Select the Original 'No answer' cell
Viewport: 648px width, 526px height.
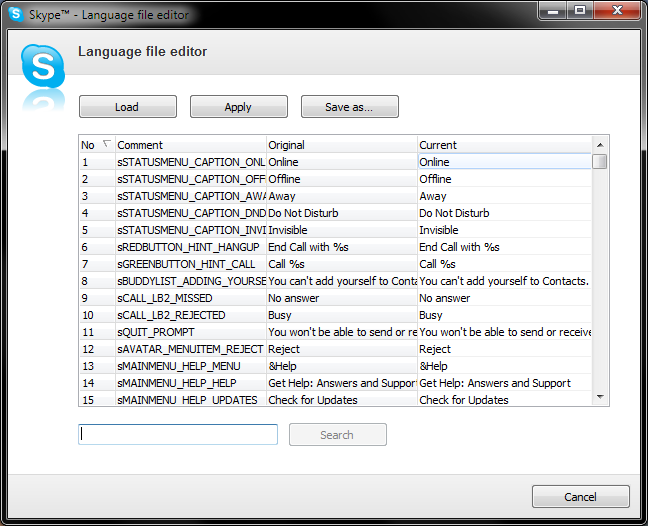tap(342, 298)
